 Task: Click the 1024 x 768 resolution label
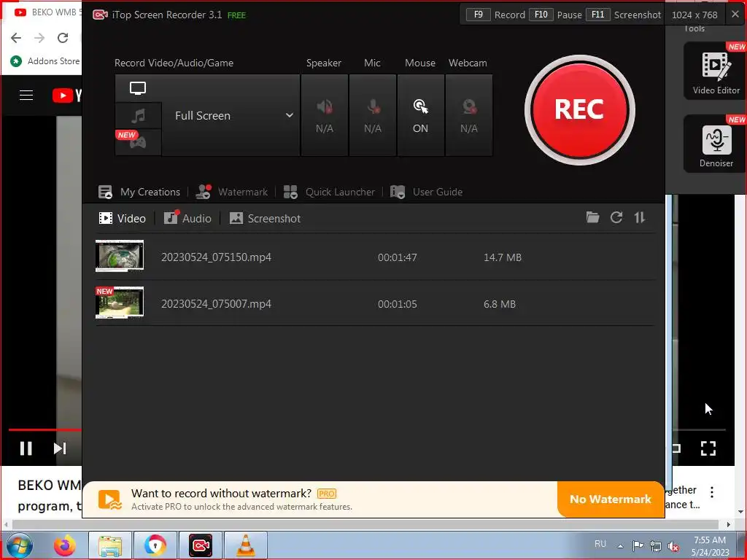coord(694,15)
